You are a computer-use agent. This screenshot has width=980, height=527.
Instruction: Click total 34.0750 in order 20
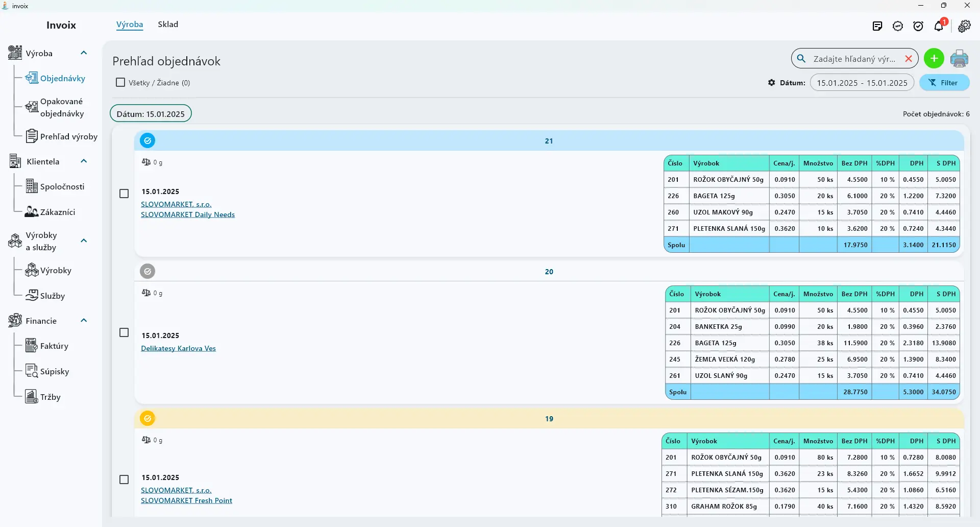tap(944, 392)
